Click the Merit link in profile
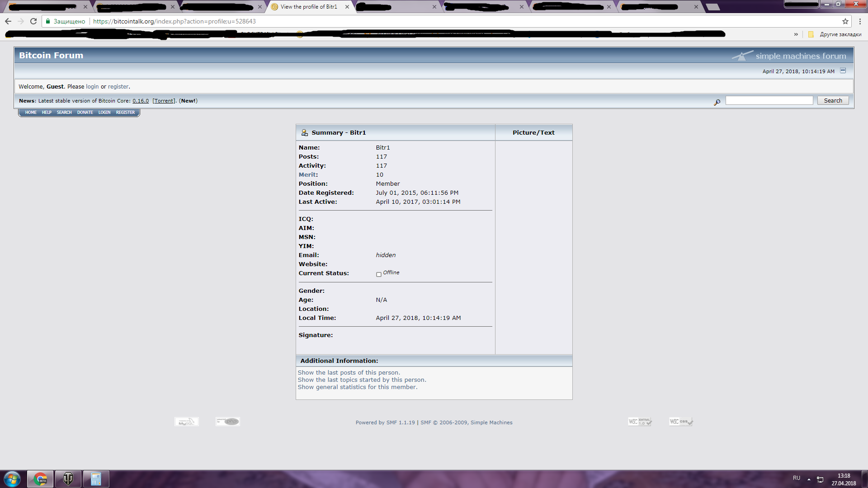Viewport: 868px width, 488px height. pos(307,175)
